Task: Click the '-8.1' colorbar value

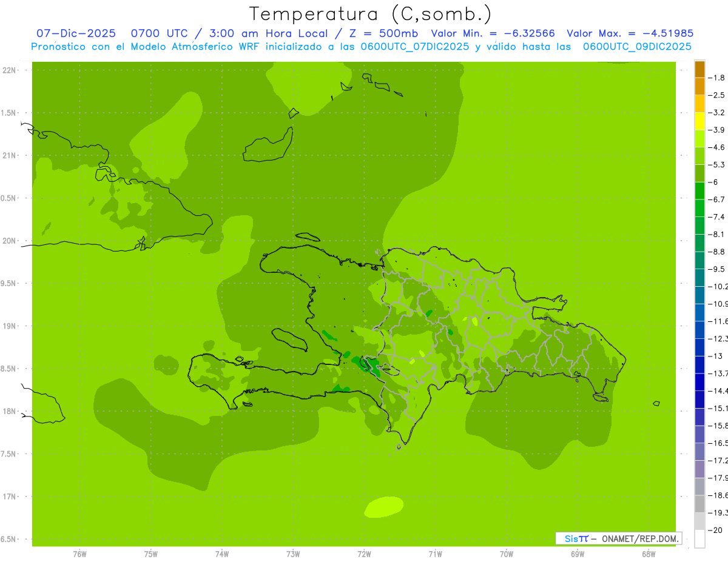Action: point(717,234)
